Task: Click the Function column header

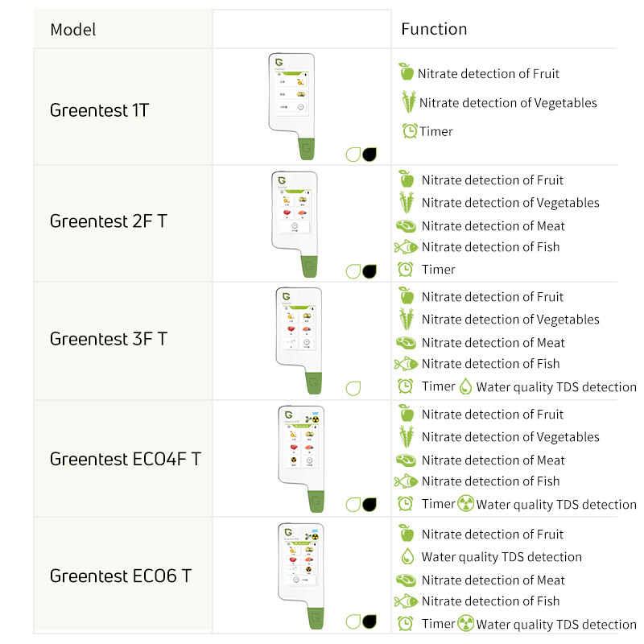Action: (x=434, y=29)
